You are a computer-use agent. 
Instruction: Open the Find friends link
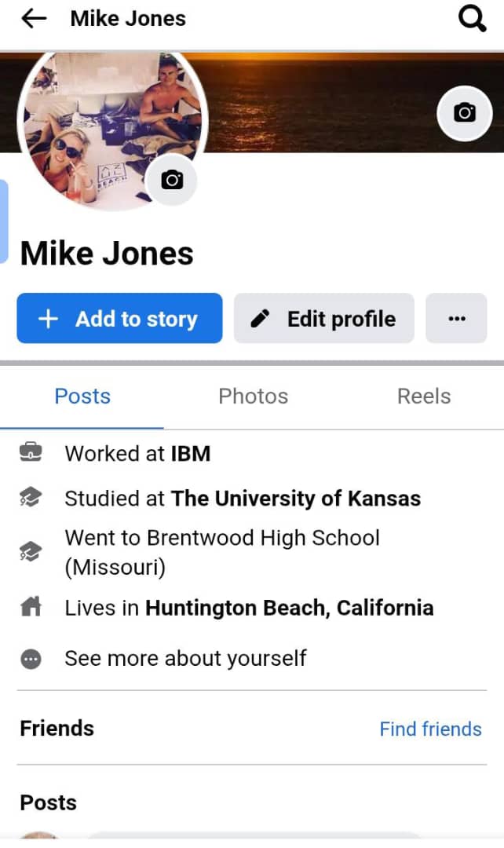(x=430, y=729)
